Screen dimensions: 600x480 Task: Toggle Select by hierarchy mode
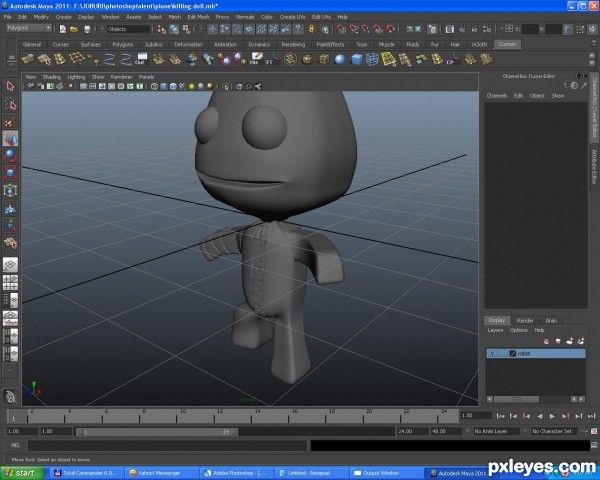pos(161,29)
